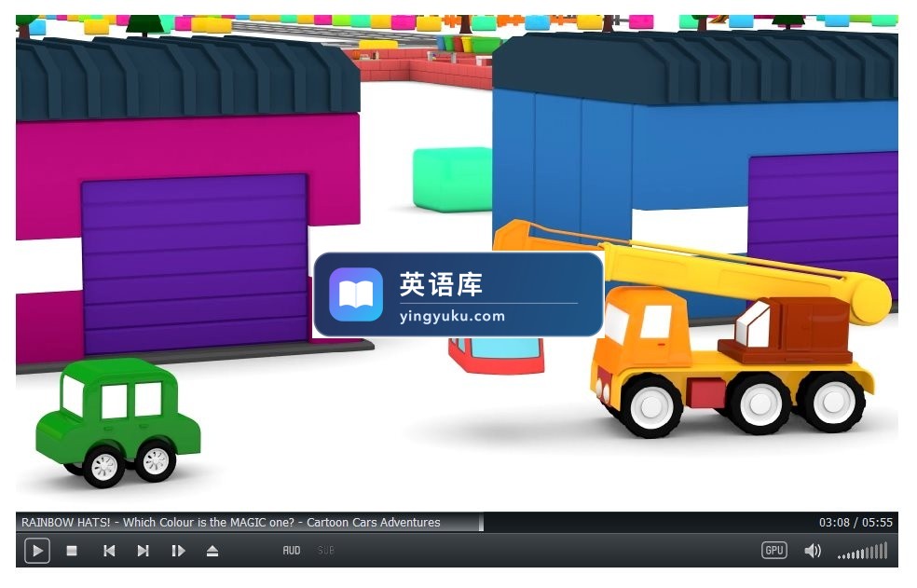Click the video display area
917x588 pixels.
click(457, 264)
